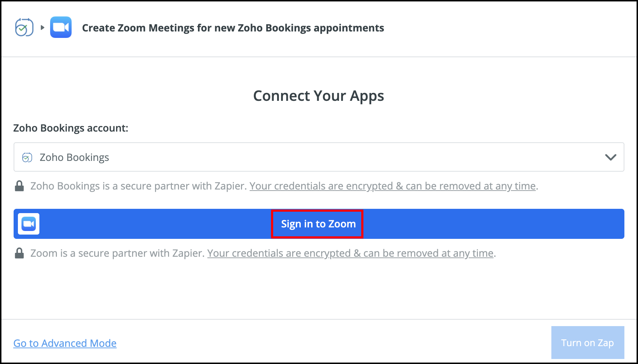638x364 pixels.
Task: Click the small arrow between header app icons
Action: [x=43, y=28]
